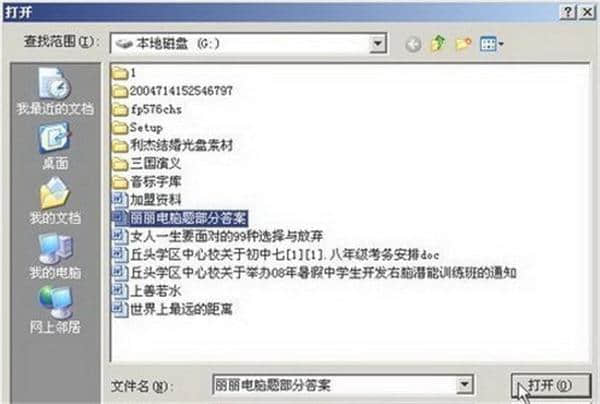Create a new folder with toolbar icon
This screenshot has height=404, width=600.
tap(463, 44)
